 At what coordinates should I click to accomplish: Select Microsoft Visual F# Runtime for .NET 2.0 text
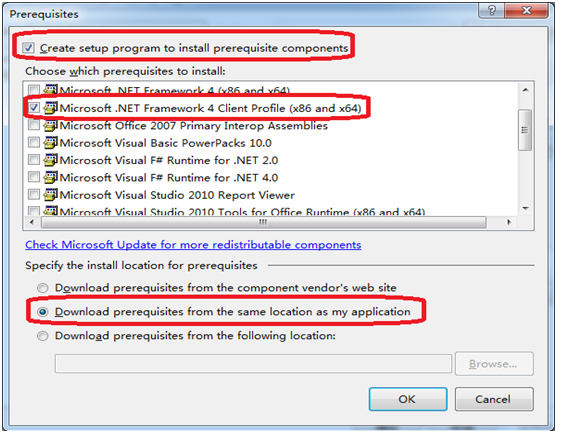[169, 160]
